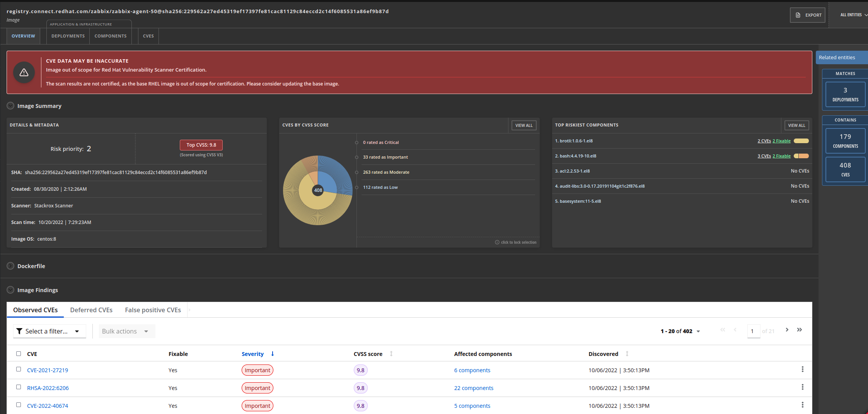Click the Export button
The width and height of the screenshot is (868, 414).
[808, 15]
